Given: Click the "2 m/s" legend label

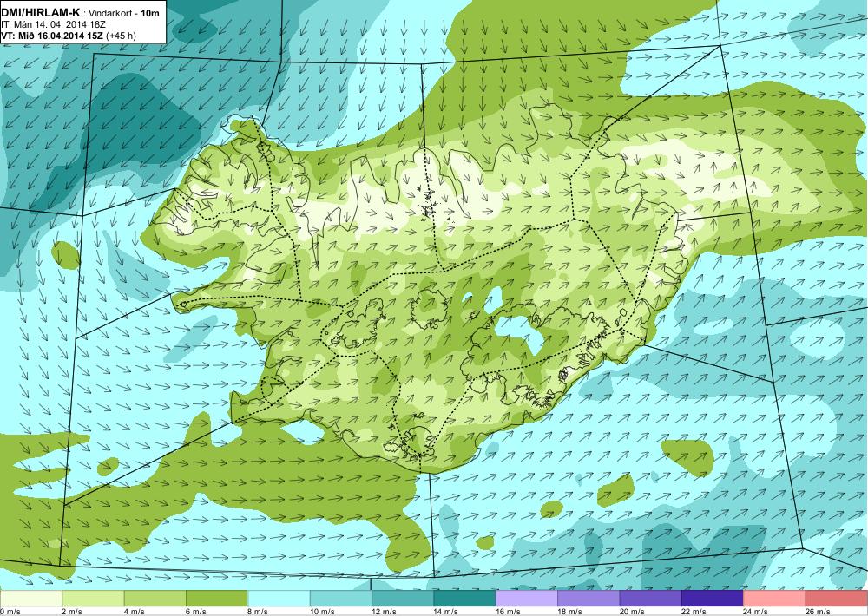Looking at the screenshot, I should (72, 612).
